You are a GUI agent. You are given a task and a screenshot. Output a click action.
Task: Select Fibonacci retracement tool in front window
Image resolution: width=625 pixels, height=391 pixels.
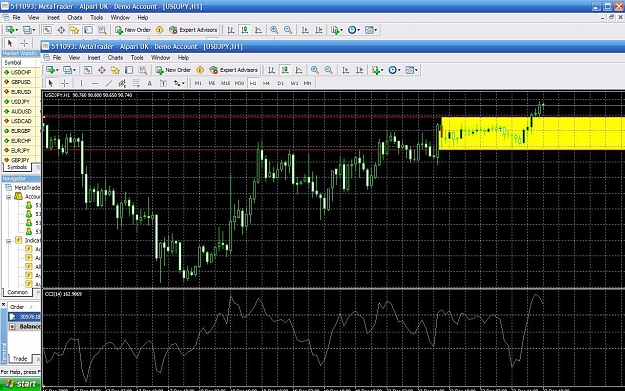[x=136, y=83]
